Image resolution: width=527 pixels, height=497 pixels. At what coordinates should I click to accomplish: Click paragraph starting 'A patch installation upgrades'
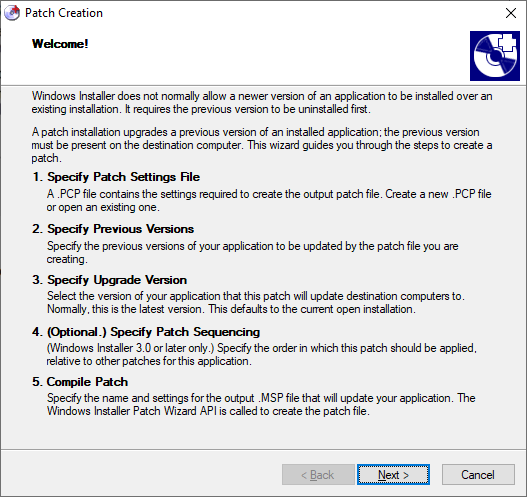point(262,145)
